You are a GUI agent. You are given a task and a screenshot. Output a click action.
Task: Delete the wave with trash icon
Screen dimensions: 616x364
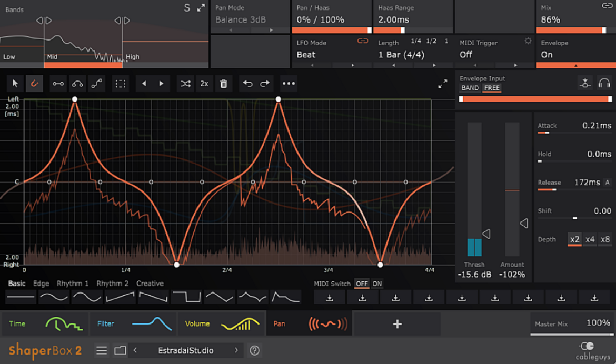point(224,84)
